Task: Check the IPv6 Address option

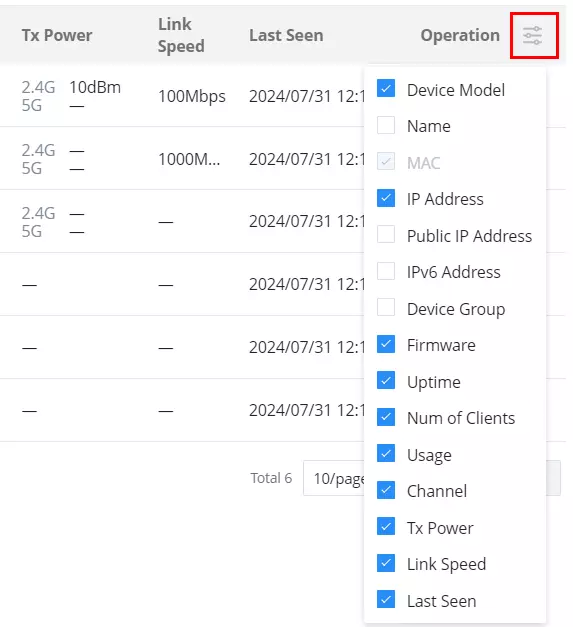Action: coord(386,271)
